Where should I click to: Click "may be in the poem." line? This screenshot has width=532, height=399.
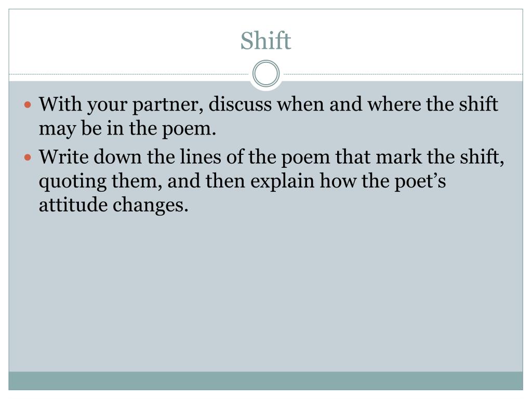[127, 129]
